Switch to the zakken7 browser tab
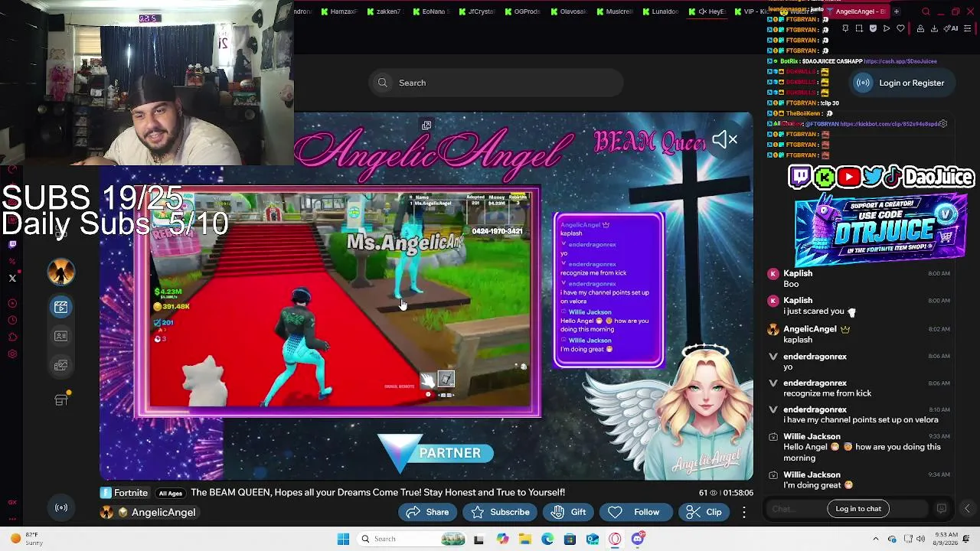Image resolution: width=980 pixels, height=551 pixels. (x=384, y=11)
